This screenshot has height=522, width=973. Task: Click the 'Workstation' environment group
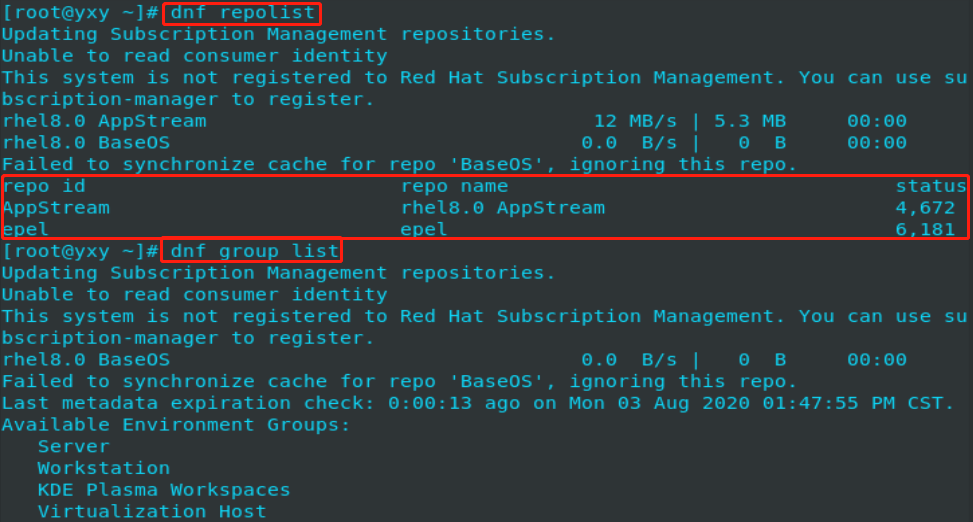tap(104, 469)
